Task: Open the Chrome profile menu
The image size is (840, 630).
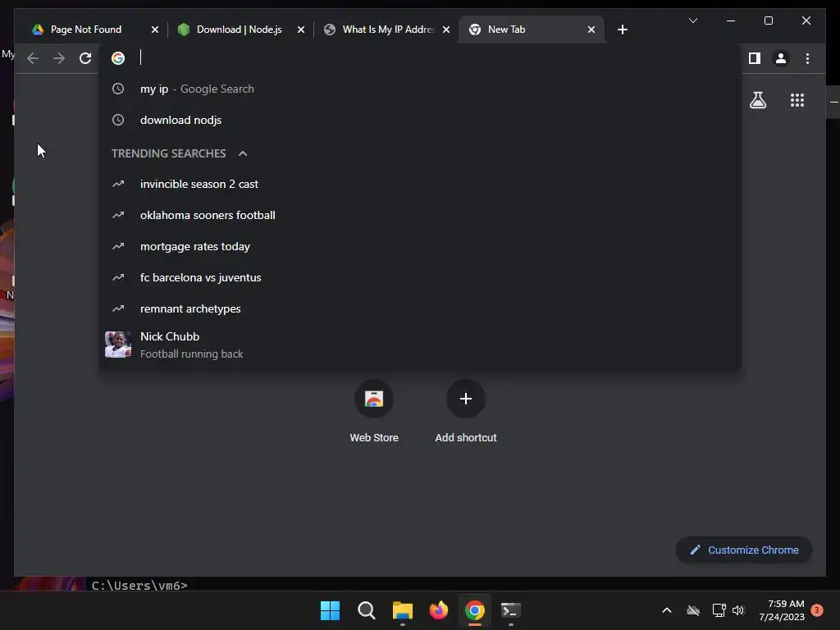Action: (x=781, y=58)
